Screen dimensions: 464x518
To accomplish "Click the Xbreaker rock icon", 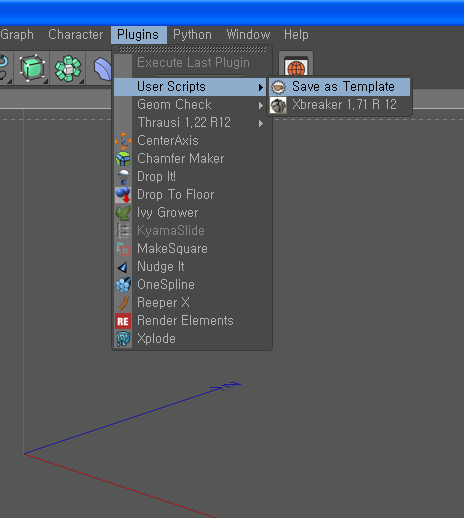I will tap(278, 105).
